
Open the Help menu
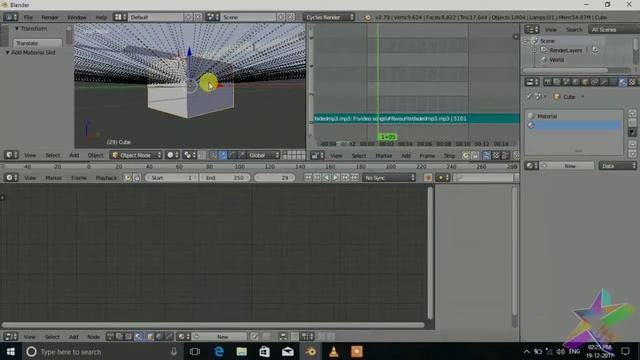tap(101, 17)
